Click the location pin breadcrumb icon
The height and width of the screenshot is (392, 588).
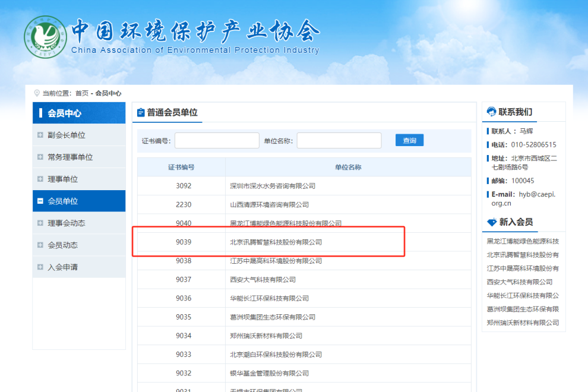(x=37, y=93)
